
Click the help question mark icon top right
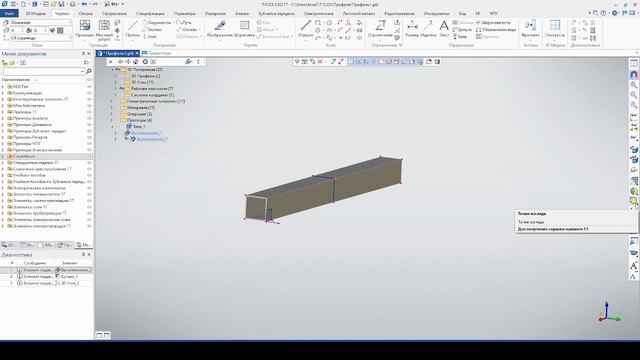coord(603,13)
